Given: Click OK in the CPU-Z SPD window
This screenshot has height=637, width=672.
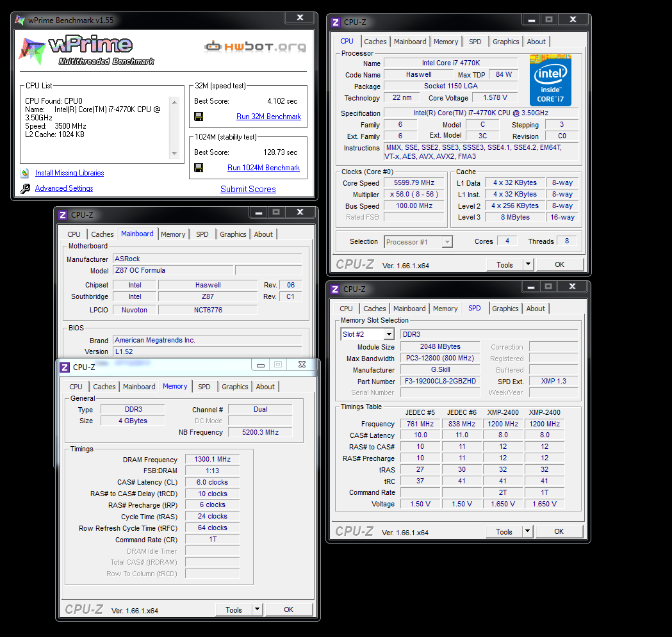Looking at the screenshot, I should (559, 531).
